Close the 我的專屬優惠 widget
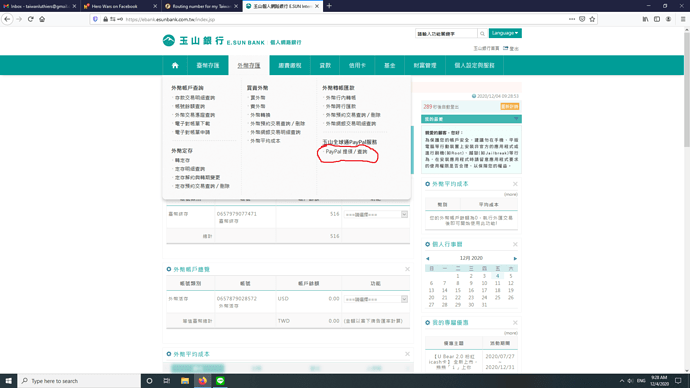The image size is (690, 388). (515, 323)
